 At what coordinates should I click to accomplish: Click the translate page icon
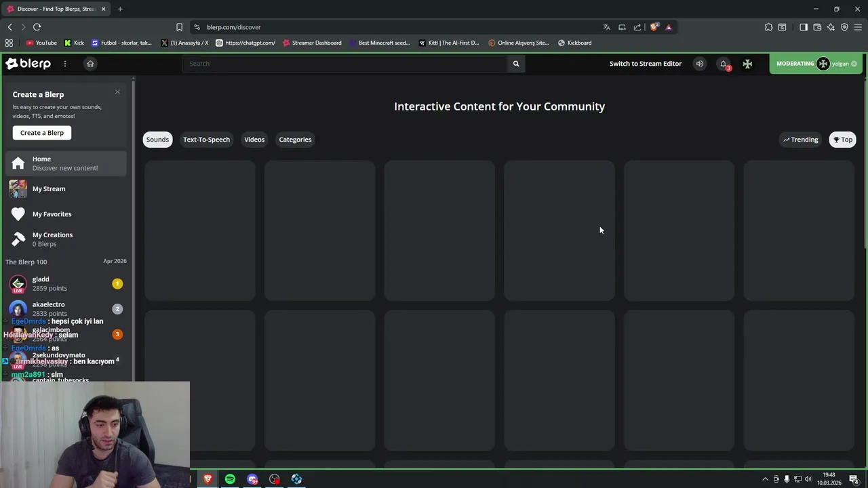pos(606,27)
